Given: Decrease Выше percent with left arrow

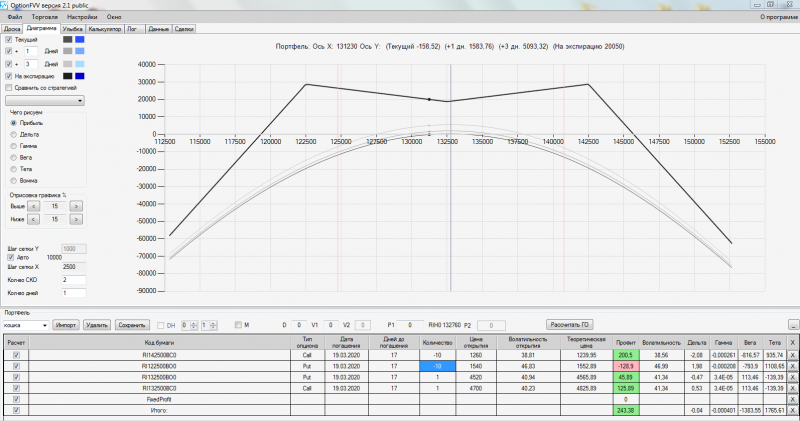Looking at the screenshot, I should pos(33,206).
